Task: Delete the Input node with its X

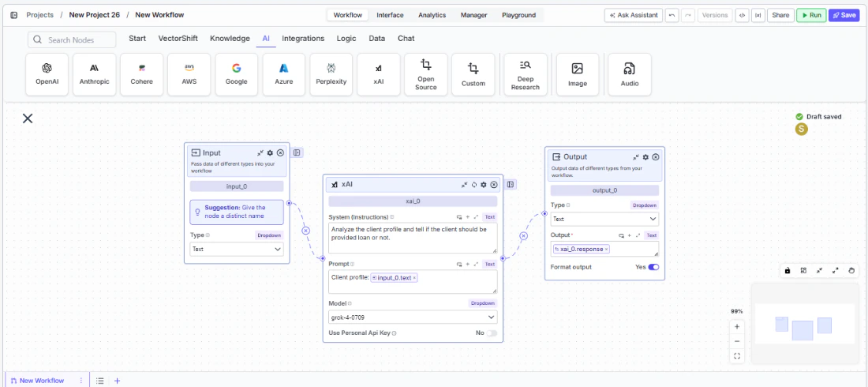Action: point(280,153)
